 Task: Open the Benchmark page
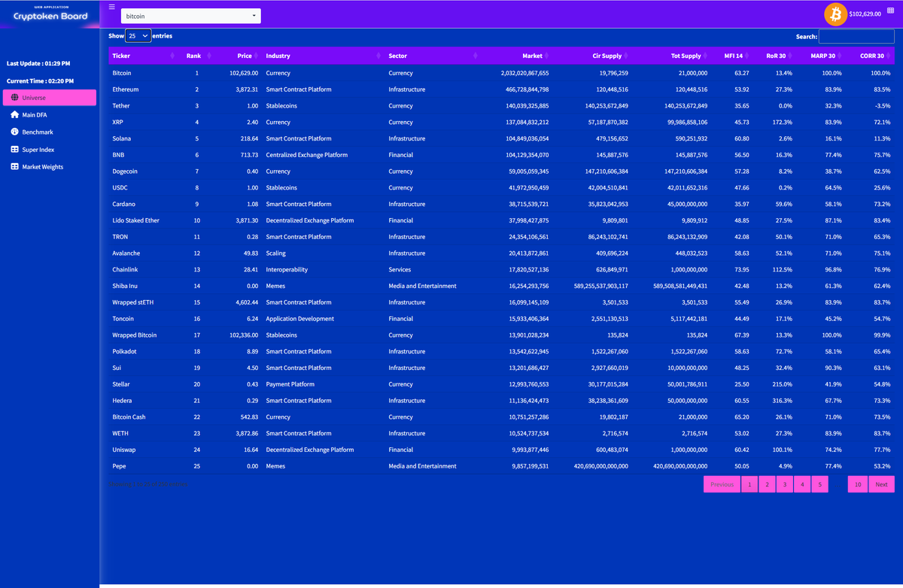point(50,132)
